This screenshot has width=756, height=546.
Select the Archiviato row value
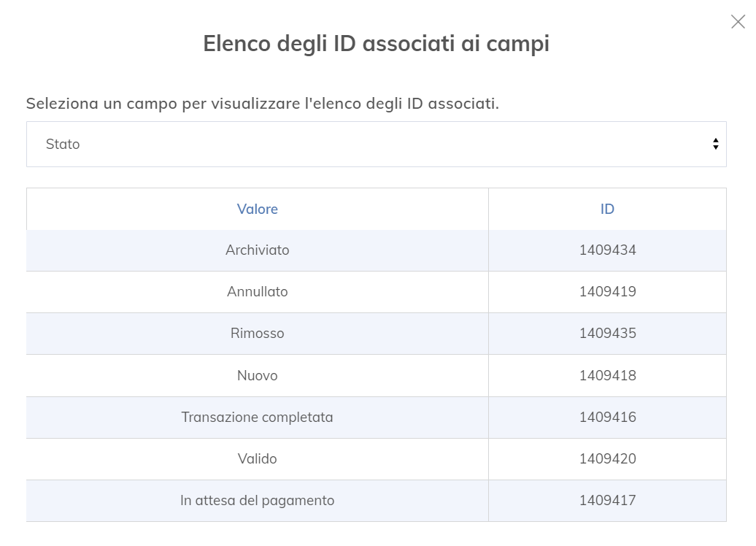pyautogui.click(x=257, y=250)
